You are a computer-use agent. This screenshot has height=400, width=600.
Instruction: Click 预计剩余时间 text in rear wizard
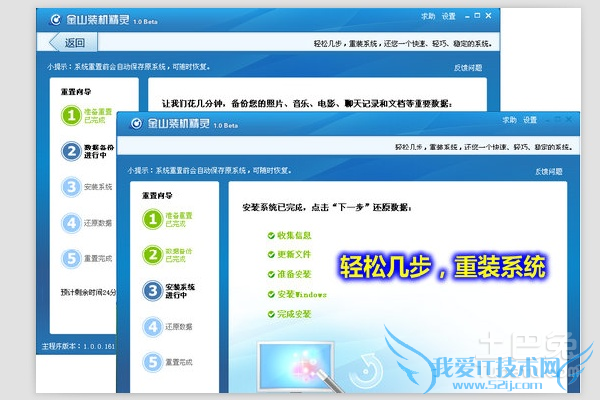pos(88,292)
